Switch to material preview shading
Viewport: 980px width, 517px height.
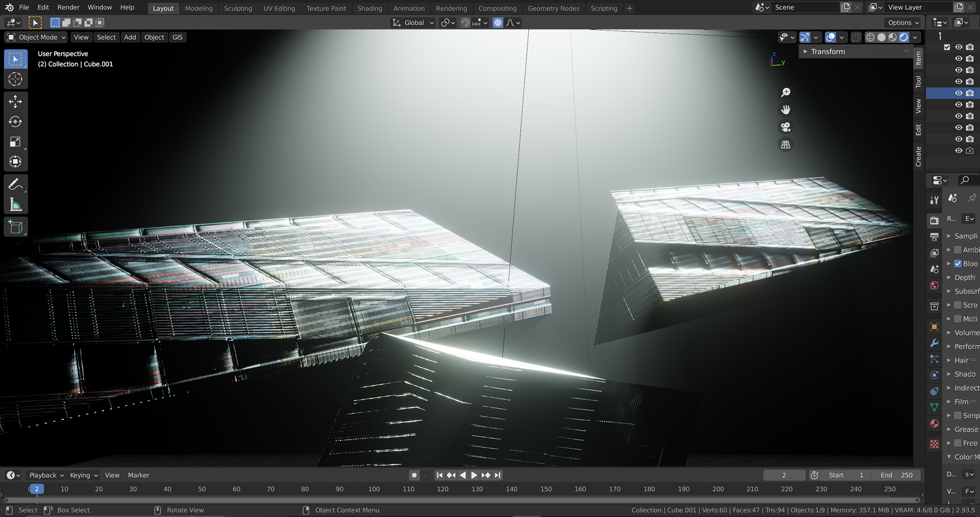coord(893,37)
